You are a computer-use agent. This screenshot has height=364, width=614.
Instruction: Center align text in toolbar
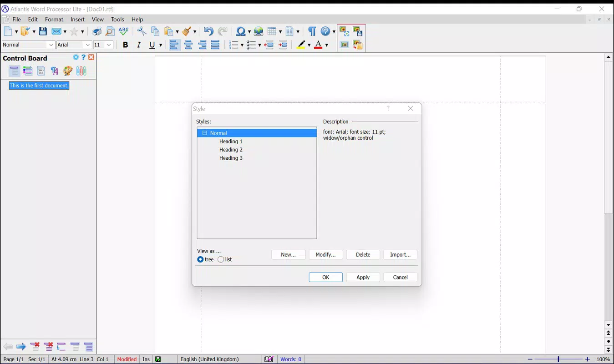click(x=188, y=45)
